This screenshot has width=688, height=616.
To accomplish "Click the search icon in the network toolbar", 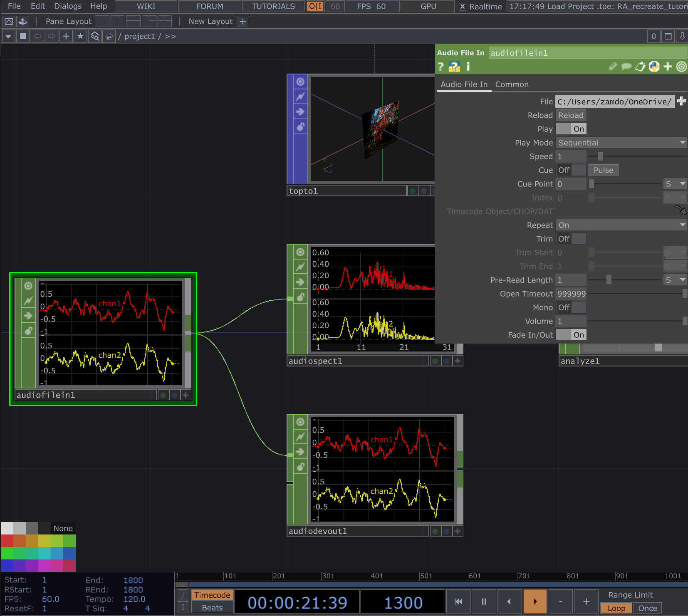I will pyautogui.click(x=95, y=36).
